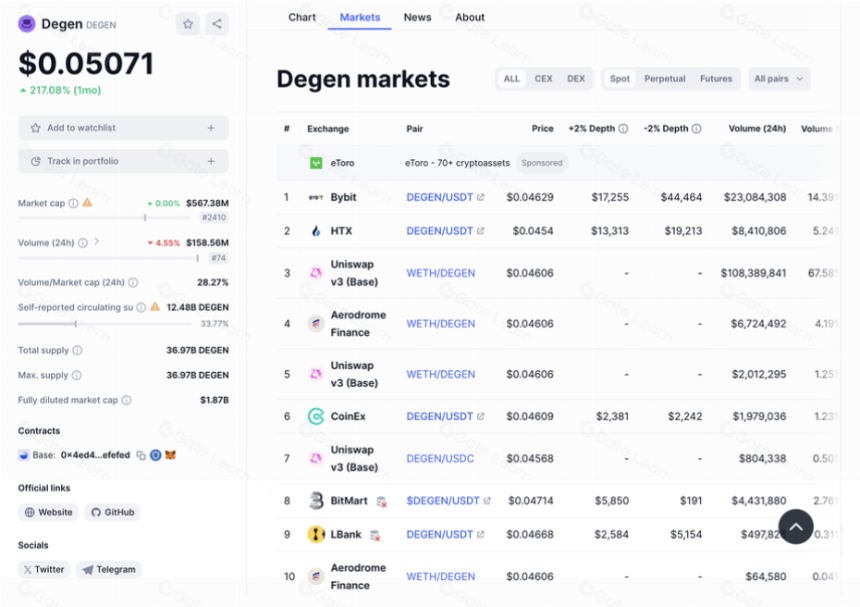Click the eToro Sponsored badge
Viewport: 860px width, 607px height.
pyautogui.click(x=542, y=163)
